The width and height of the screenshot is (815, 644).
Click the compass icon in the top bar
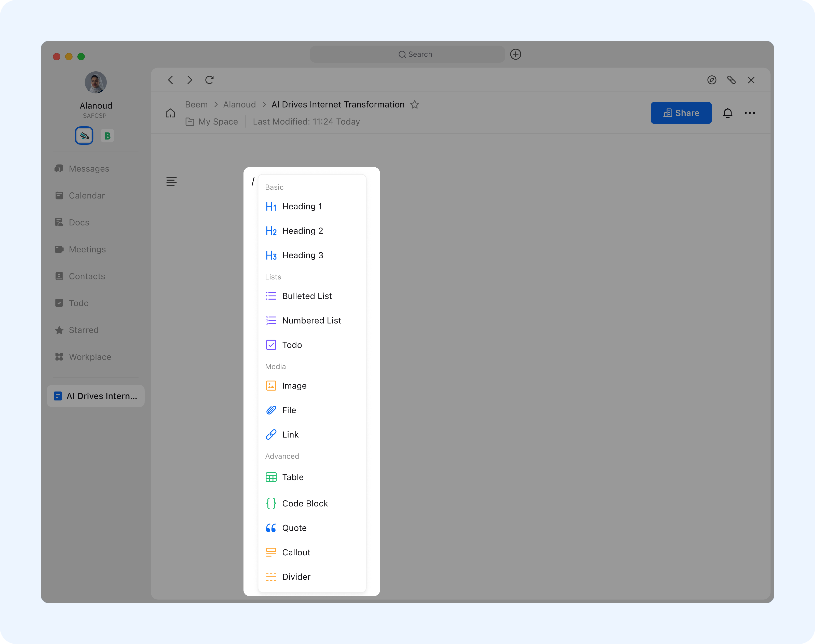point(712,80)
